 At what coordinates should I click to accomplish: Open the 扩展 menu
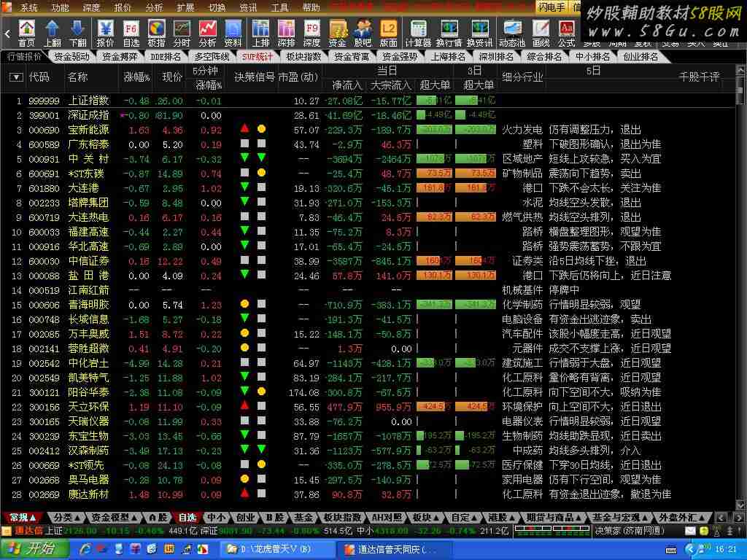[x=185, y=7]
